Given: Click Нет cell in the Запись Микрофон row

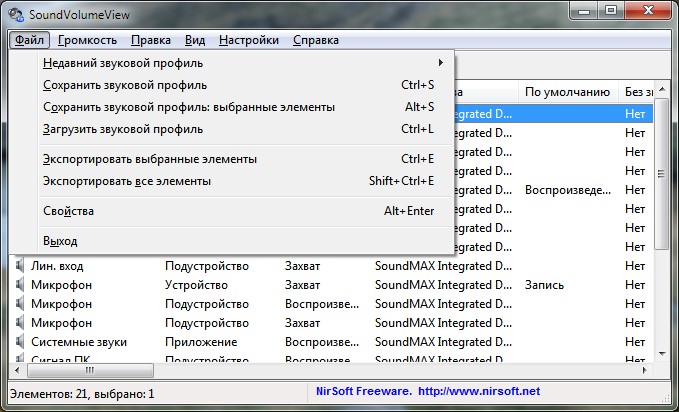Looking at the screenshot, I should coord(635,285).
